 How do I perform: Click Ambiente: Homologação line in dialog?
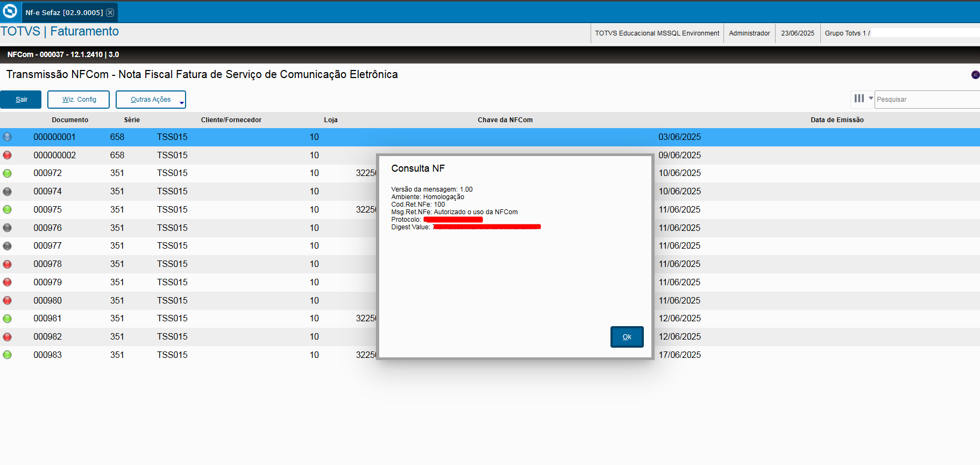click(x=428, y=197)
